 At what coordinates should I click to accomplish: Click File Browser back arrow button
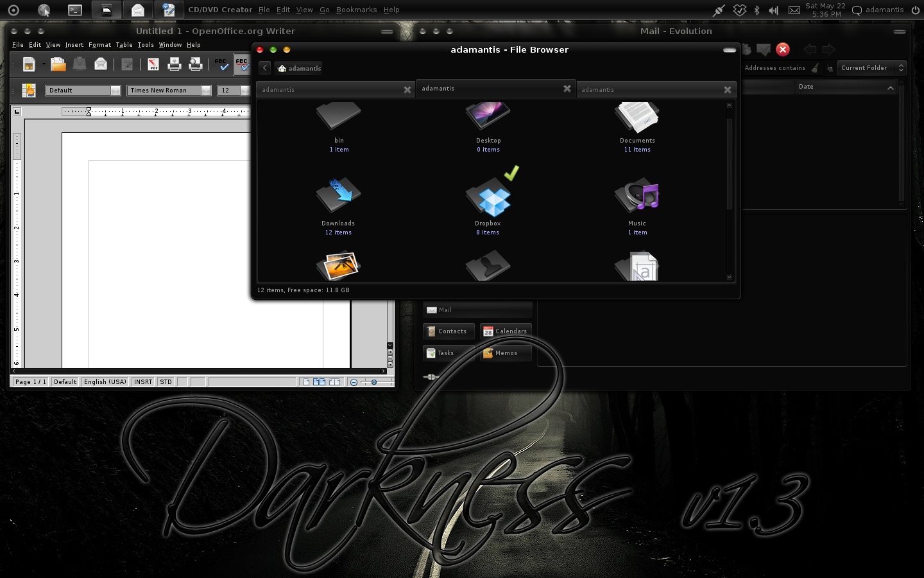click(x=264, y=68)
